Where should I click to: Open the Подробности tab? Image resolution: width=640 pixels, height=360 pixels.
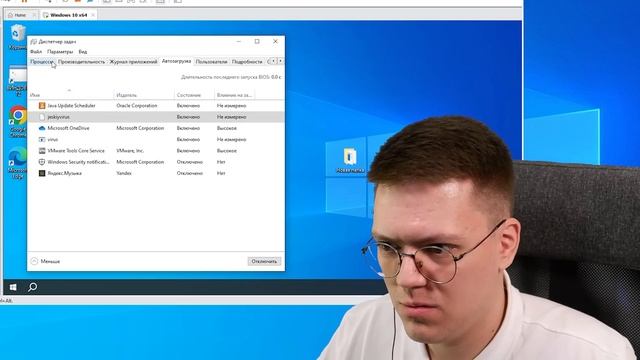point(247,62)
